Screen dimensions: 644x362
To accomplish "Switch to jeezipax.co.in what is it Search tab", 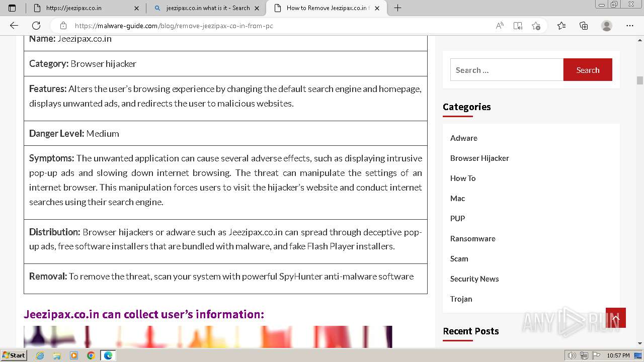I will 206,8.
